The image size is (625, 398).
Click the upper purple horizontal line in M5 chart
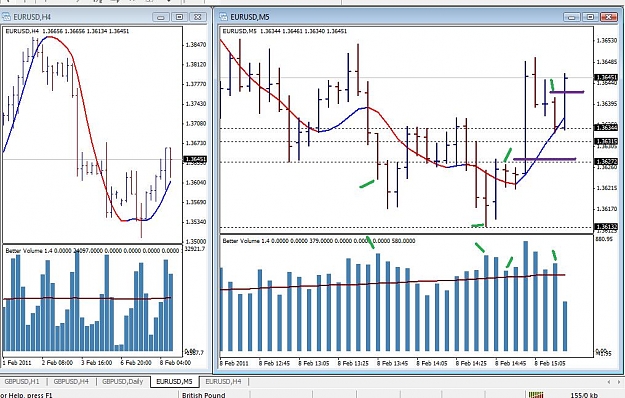click(567, 92)
